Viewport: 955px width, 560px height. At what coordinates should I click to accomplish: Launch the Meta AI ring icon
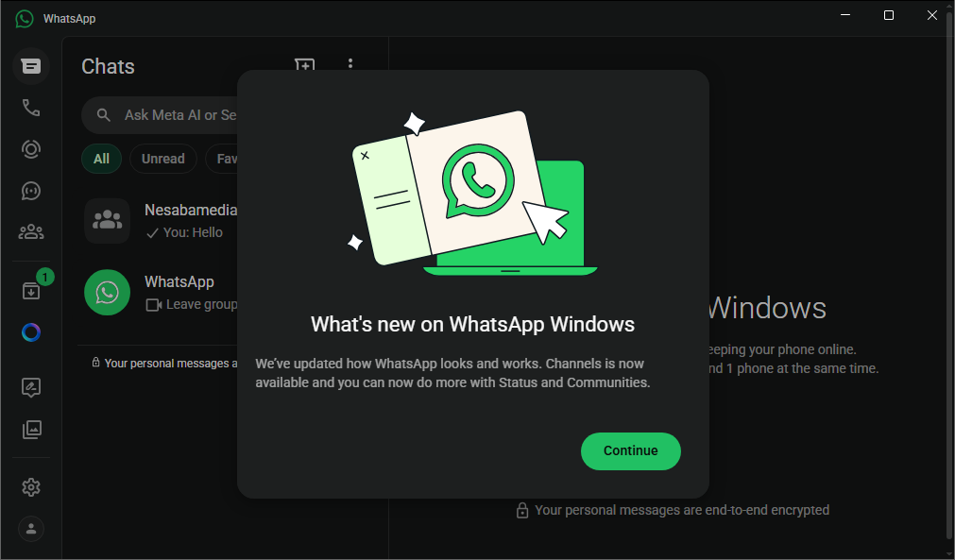(31, 332)
